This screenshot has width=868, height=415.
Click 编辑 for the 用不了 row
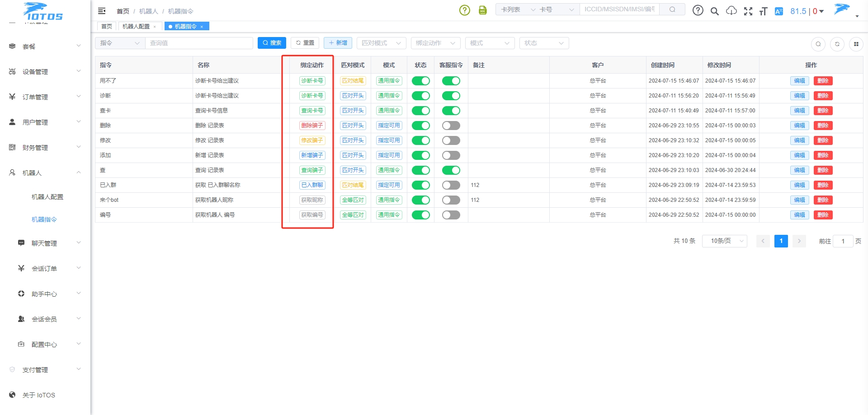(800, 81)
